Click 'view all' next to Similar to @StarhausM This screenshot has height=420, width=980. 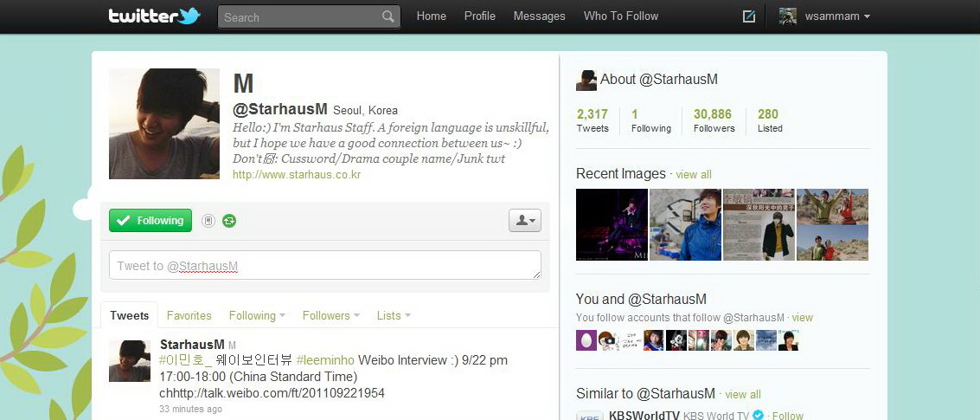coord(743,394)
